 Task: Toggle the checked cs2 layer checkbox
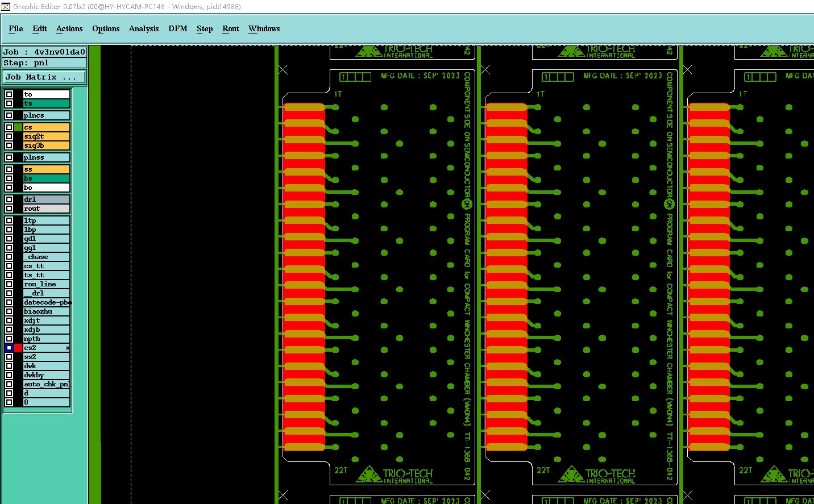[9, 348]
